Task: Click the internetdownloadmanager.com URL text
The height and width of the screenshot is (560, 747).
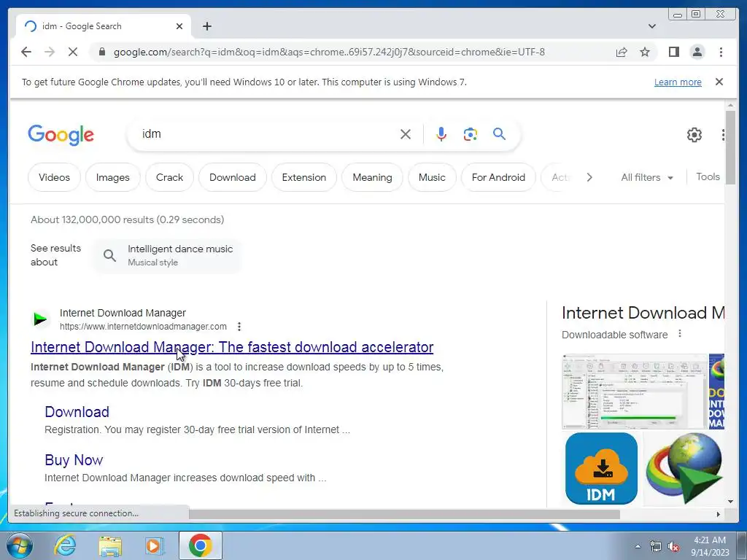Action: pyautogui.click(x=143, y=327)
